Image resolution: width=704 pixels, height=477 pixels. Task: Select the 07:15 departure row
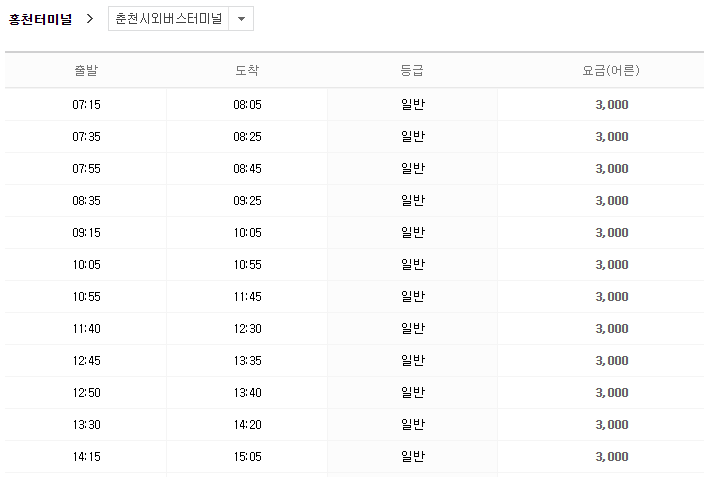coord(86,105)
